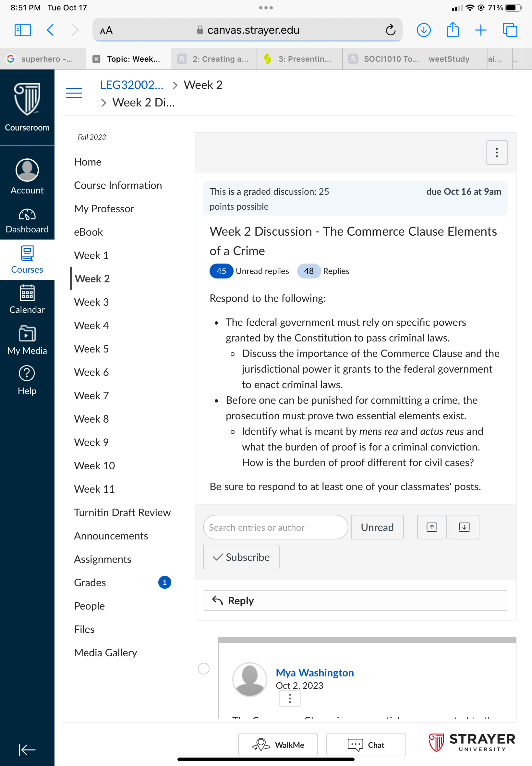The image size is (532, 766).
Task: Click the Search entries or author field
Action: [x=275, y=527]
